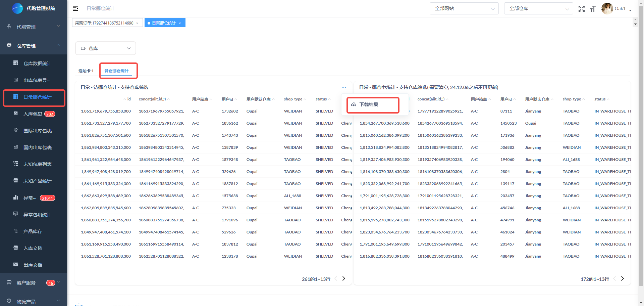Go to next page of 261-row table
644x306 pixels.
[344, 279]
